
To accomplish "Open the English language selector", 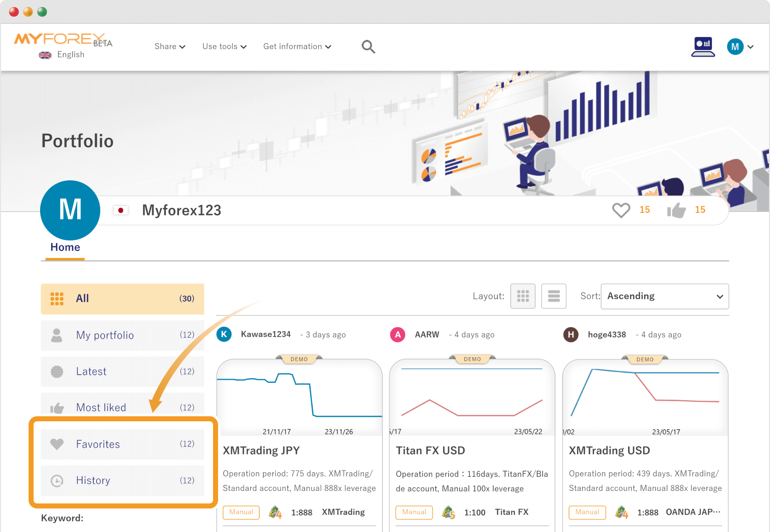I will point(71,55).
